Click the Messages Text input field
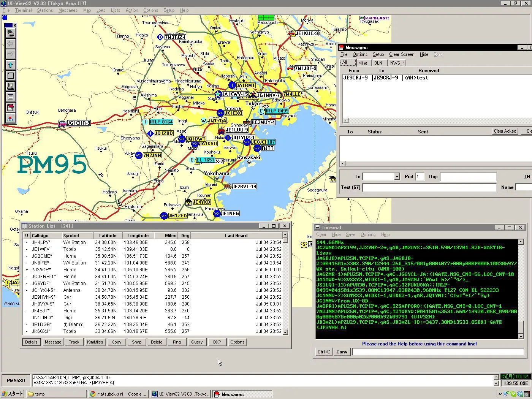The height and width of the screenshot is (399, 532). (x=429, y=187)
